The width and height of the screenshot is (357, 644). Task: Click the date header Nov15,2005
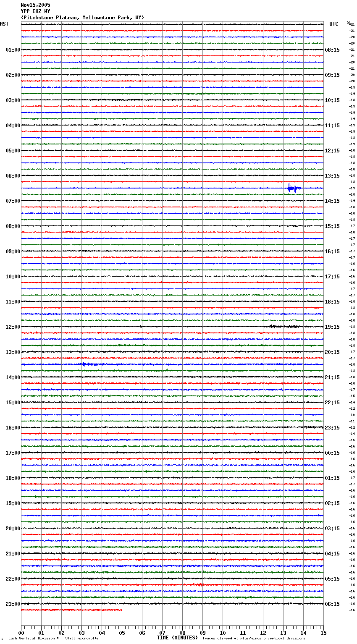pyautogui.click(x=35, y=5)
